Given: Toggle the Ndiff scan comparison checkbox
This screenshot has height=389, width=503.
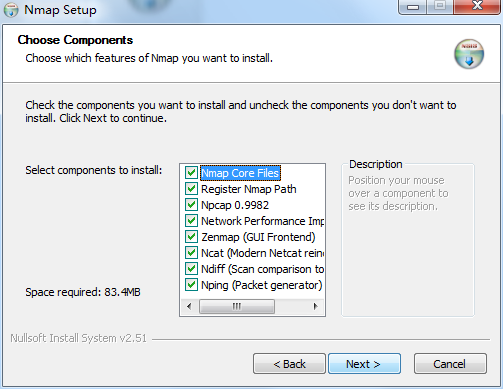Looking at the screenshot, I should 191,269.
